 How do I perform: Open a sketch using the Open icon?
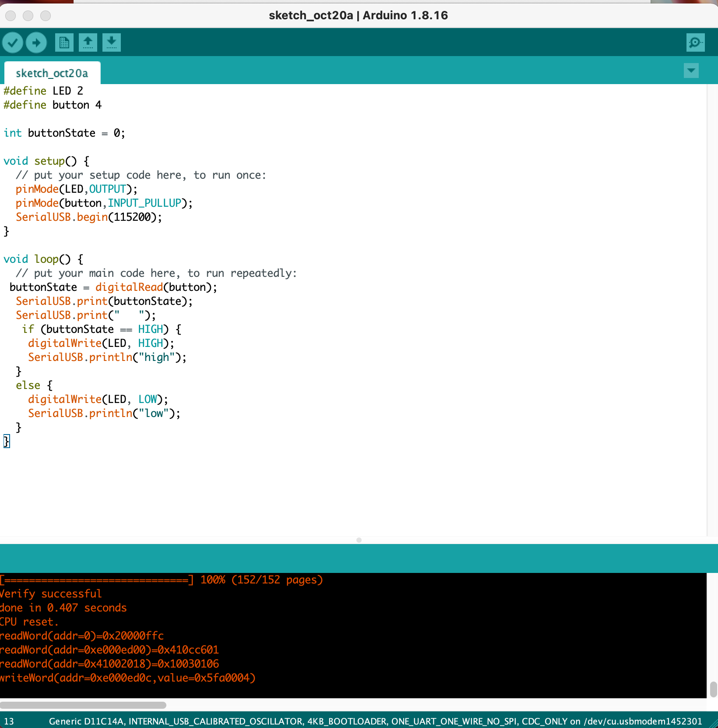point(88,42)
